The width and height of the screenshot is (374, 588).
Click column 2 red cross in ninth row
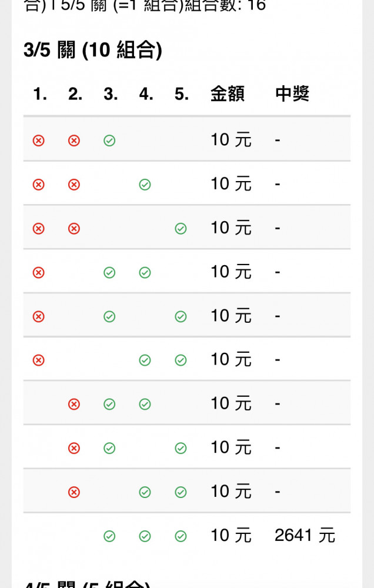74,492
